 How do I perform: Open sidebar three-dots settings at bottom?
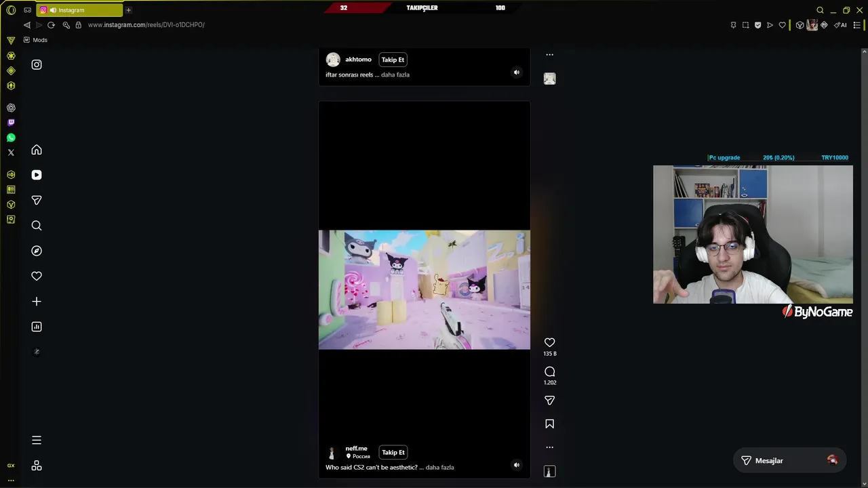[11, 480]
